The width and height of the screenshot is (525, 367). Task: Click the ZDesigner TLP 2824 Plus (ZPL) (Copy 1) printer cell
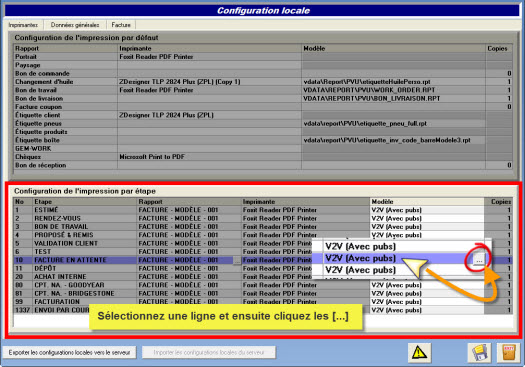click(x=209, y=82)
